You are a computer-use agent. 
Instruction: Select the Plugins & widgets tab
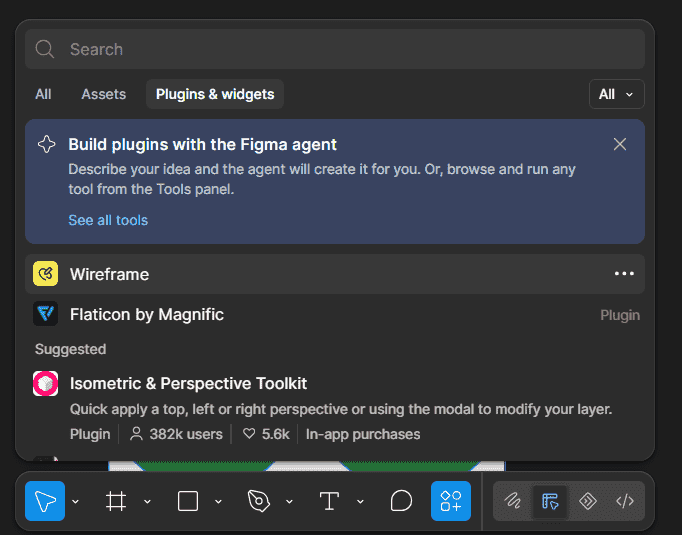(215, 94)
